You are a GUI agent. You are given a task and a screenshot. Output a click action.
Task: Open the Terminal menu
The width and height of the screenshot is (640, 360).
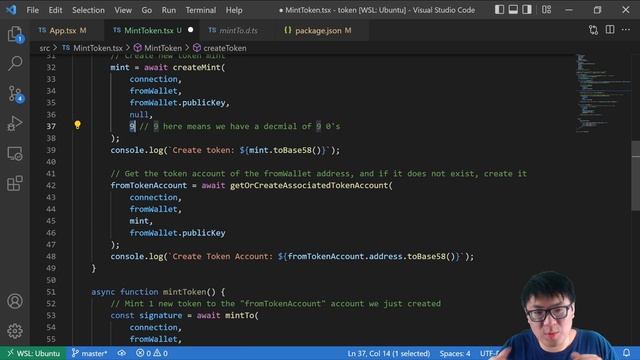201,10
